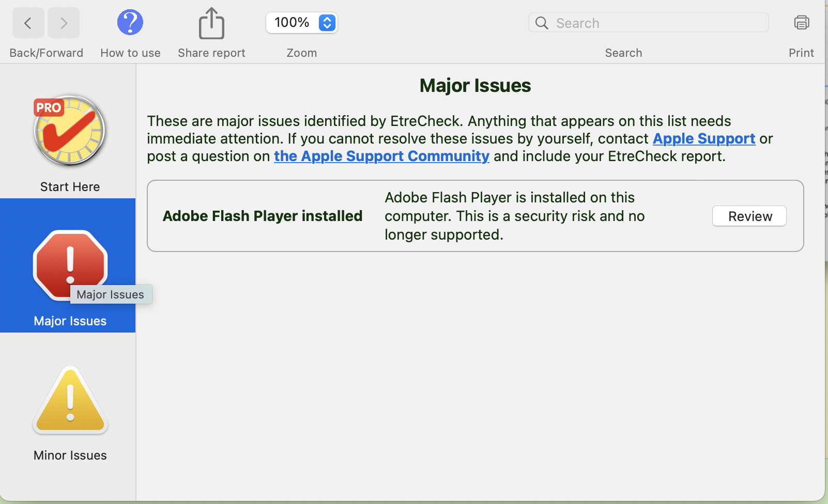
Task: Open the yellow Minor Issues warning icon
Action: [70, 400]
